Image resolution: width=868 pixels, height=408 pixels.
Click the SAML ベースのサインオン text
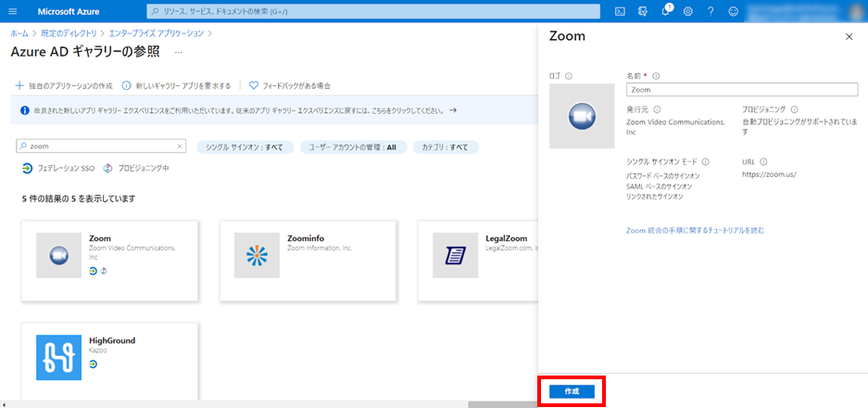(659, 186)
